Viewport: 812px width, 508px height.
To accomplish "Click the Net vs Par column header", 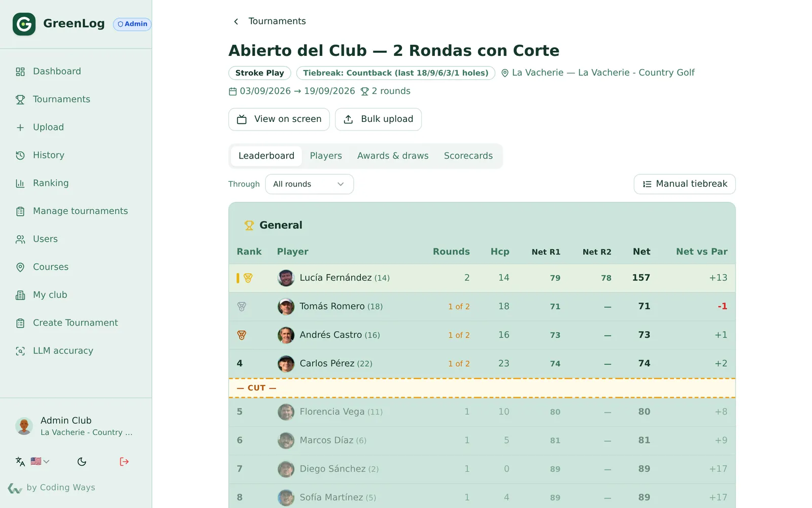I will [x=701, y=251].
